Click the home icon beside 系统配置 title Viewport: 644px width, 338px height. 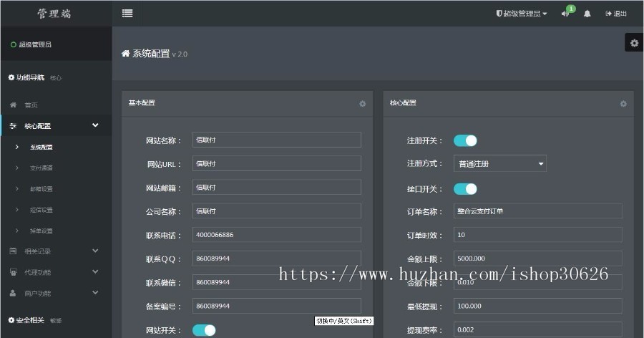126,54
